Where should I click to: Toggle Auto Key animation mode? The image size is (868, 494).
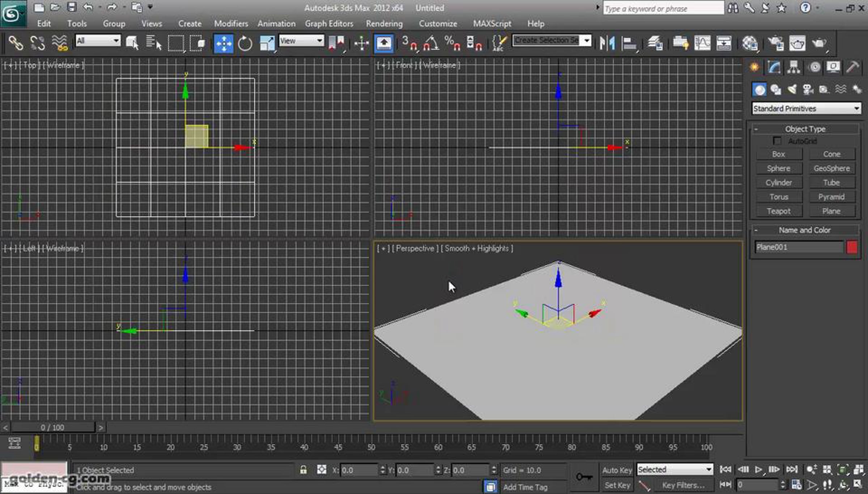[x=617, y=470]
